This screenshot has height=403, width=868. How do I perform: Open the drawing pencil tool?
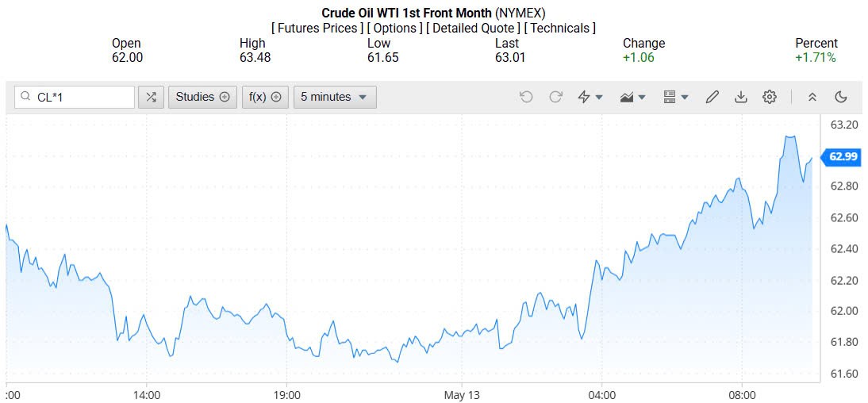[x=712, y=97]
